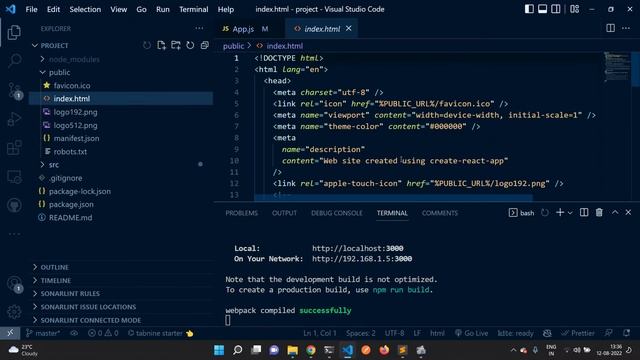Open editor more actions menu
The height and width of the screenshot is (360, 640).
626,28
